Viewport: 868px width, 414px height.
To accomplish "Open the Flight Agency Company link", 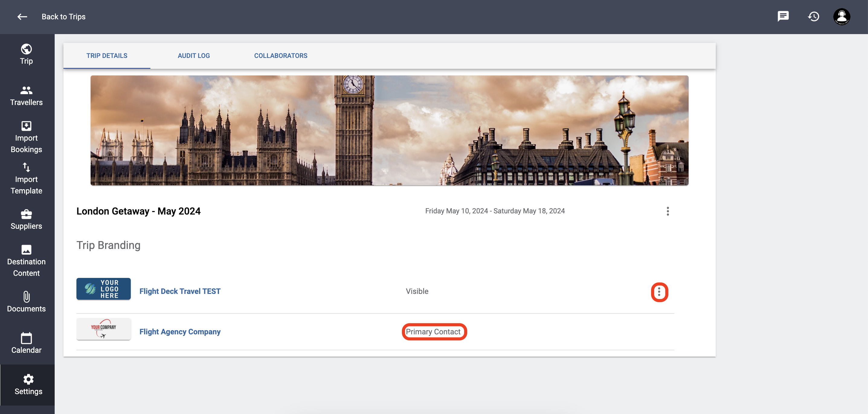I will [x=180, y=332].
